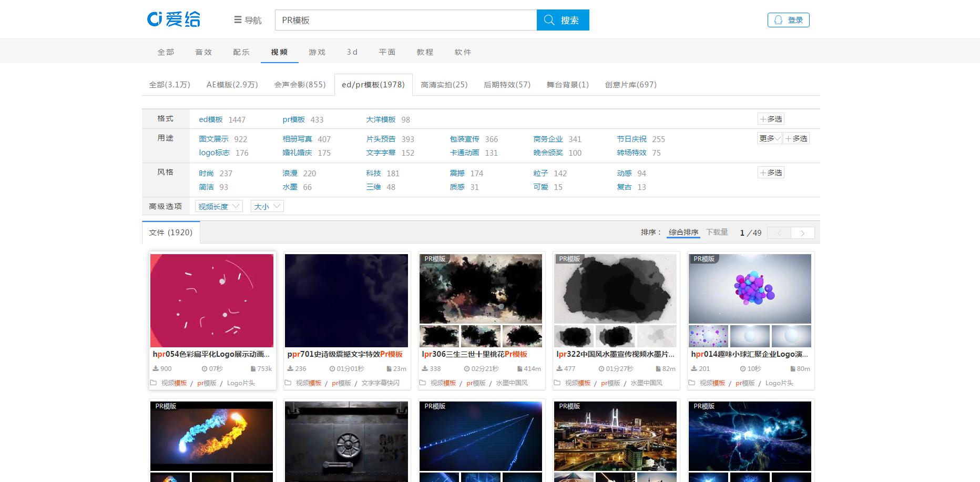Click the folder icon before 视频模板 breadcrumb
This screenshot has height=482, width=980.
click(x=153, y=384)
